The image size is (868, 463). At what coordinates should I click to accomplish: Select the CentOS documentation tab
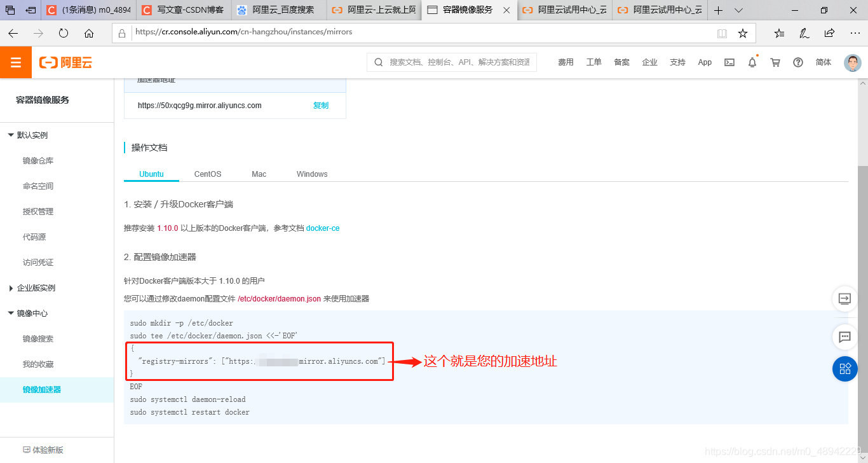(208, 174)
